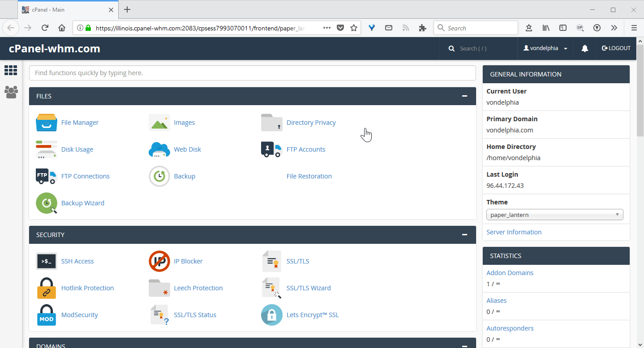Open the File Restoration link
The width and height of the screenshot is (644, 348).
[309, 176]
